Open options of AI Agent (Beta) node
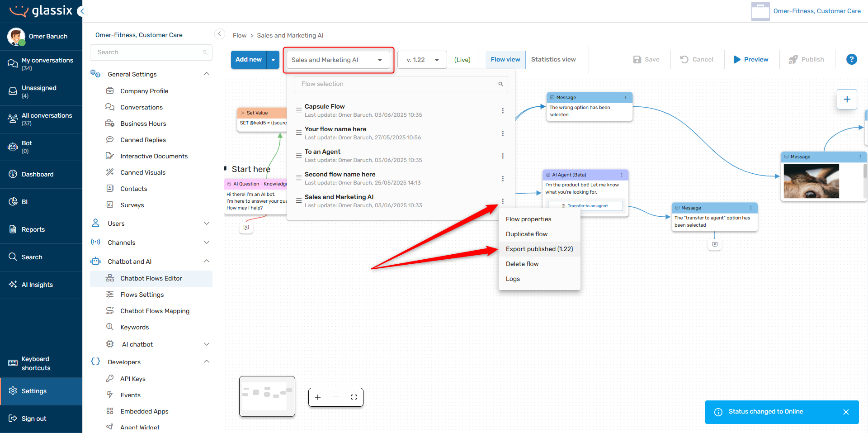 [622, 175]
